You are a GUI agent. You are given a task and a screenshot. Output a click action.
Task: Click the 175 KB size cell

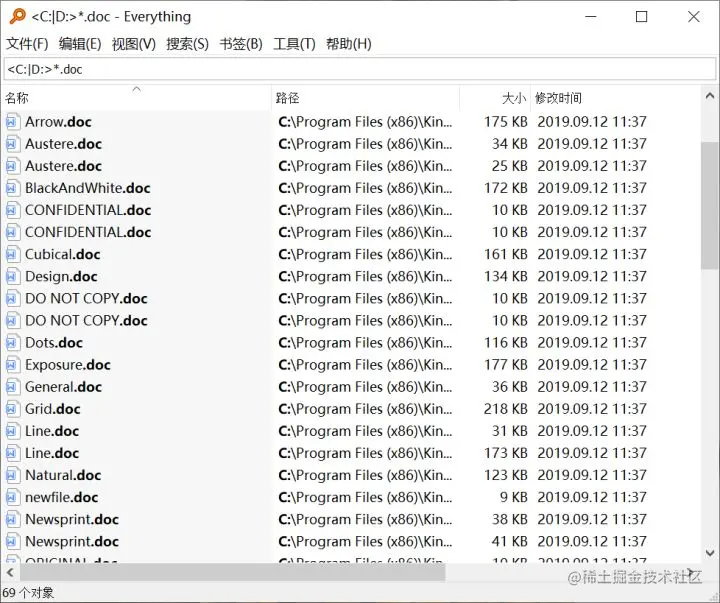tap(506, 122)
